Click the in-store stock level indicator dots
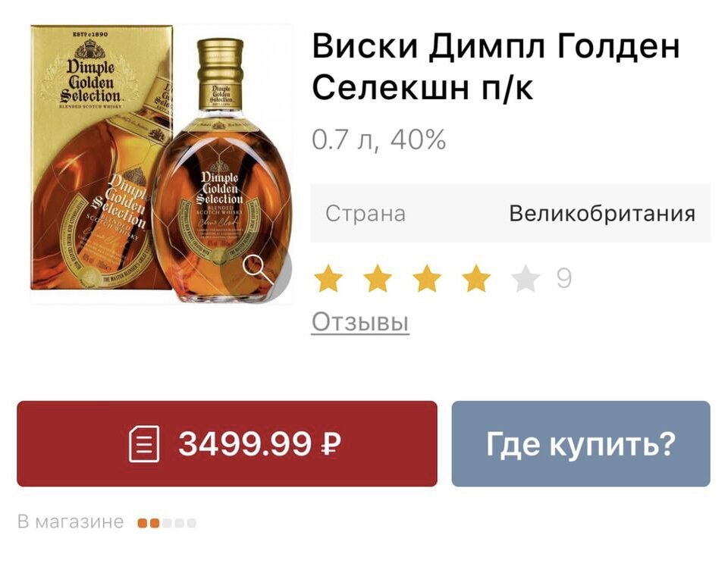Image resolution: width=728 pixels, height=573 pixels. 167,524
